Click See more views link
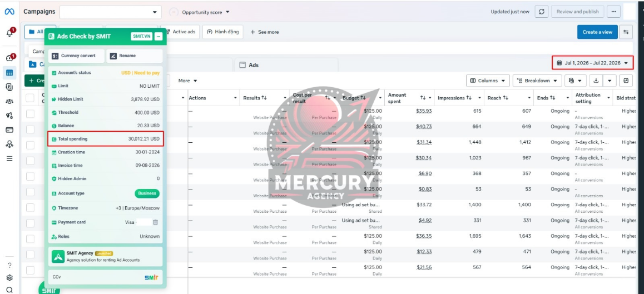This screenshot has width=644, height=294. [265, 32]
